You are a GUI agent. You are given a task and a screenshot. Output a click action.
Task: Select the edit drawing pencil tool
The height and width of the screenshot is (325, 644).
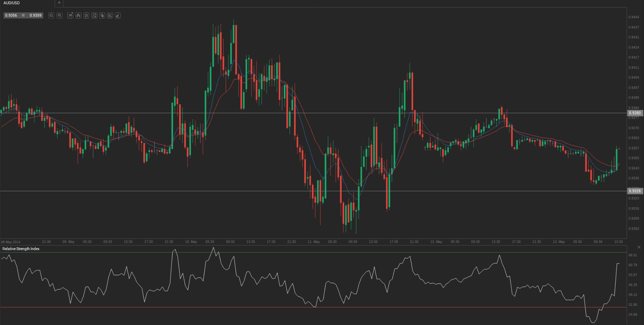[110, 16]
